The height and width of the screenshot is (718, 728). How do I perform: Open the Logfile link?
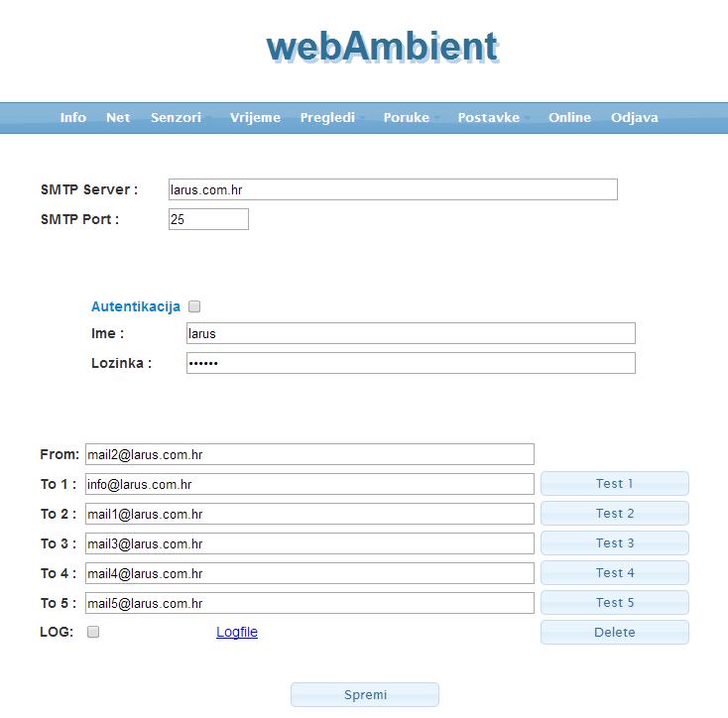(x=237, y=632)
